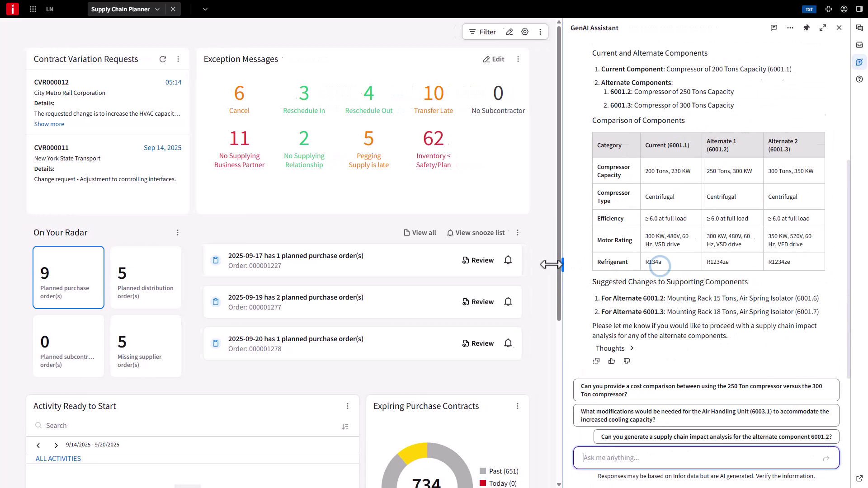868x488 pixels.
Task: Select the Planned distribution orders card
Action: 146,277
